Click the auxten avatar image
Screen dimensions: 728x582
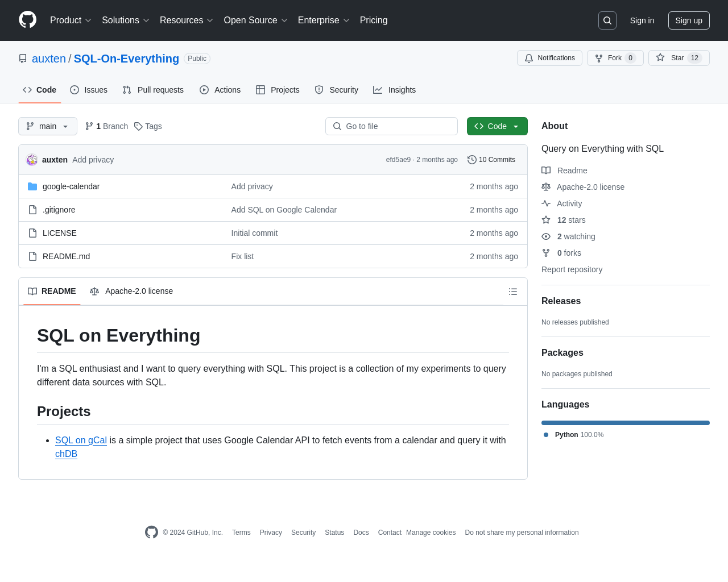32,160
